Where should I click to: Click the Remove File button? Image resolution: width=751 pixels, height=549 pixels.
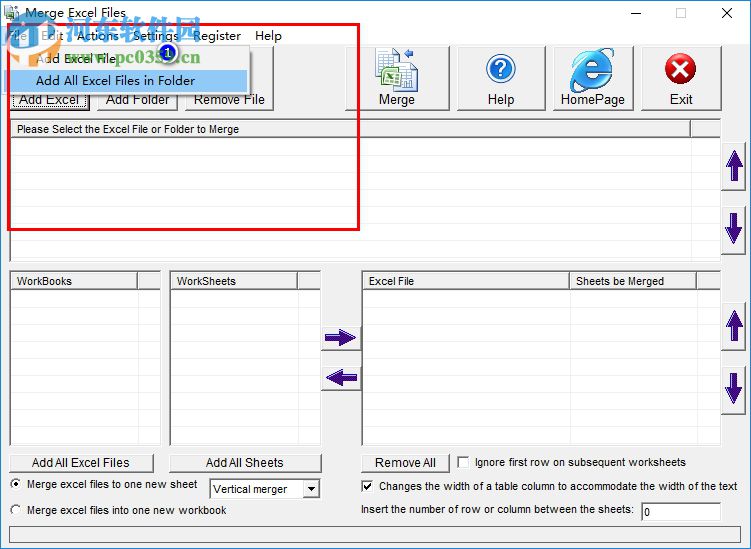[x=229, y=100]
